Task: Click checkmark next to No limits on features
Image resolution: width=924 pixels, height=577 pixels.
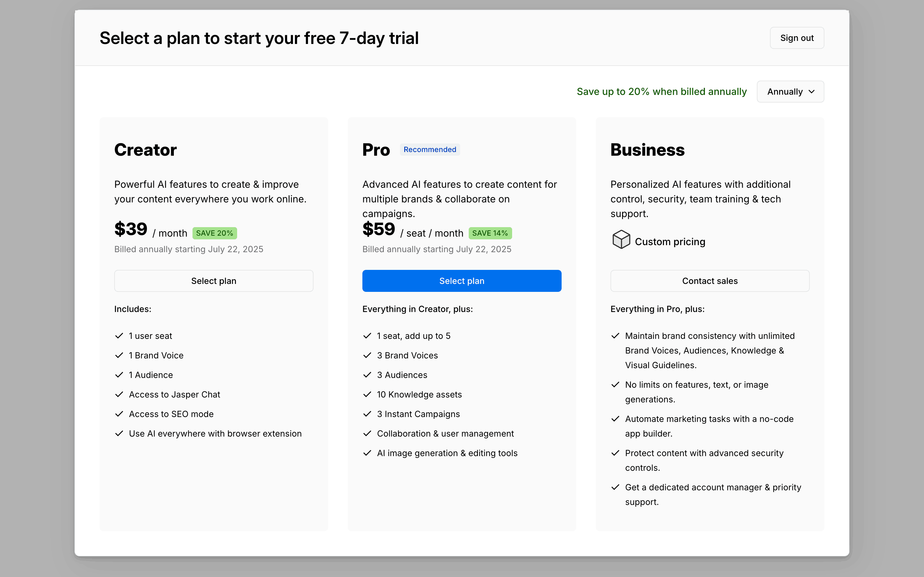Action: (615, 385)
